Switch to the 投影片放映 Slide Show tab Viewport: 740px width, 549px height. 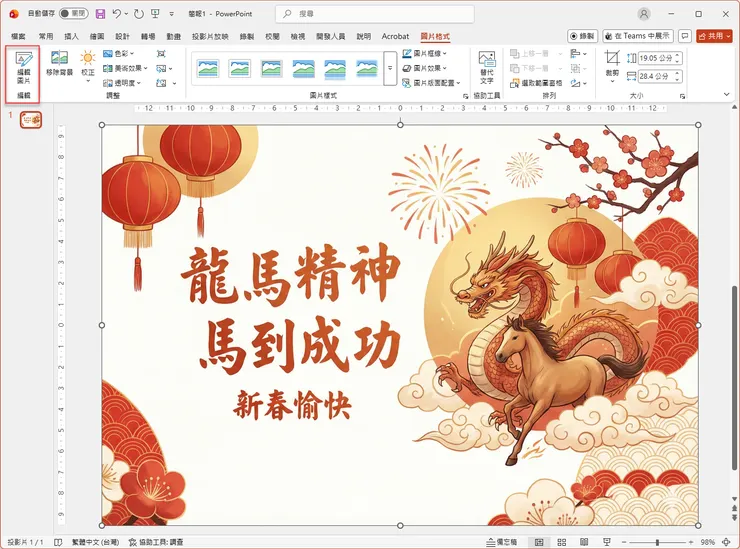210,36
